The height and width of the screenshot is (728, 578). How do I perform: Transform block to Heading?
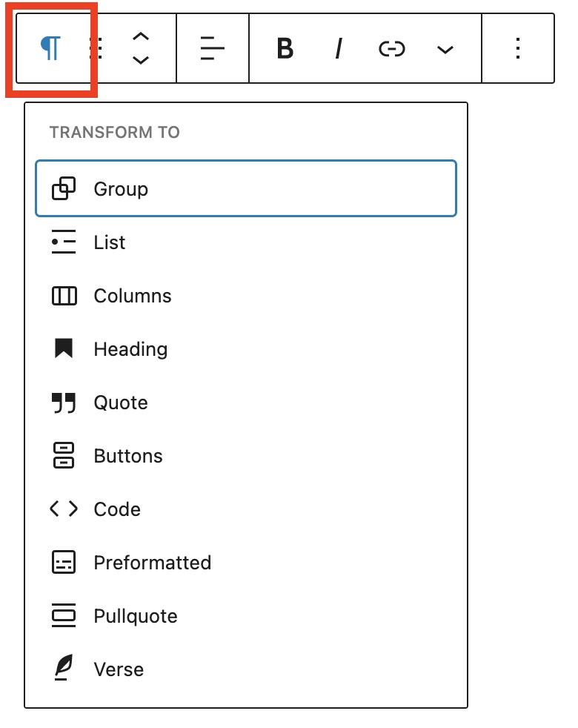click(x=246, y=349)
